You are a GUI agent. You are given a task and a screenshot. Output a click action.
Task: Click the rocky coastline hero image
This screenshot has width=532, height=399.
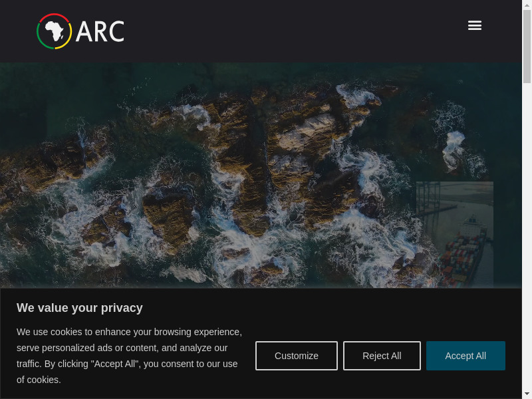tap(199, 166)
